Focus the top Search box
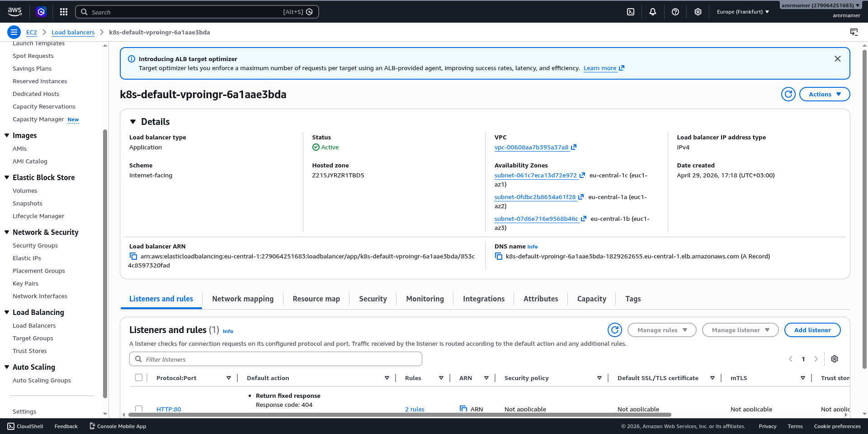The image size is (868, 434). [197, 12]
